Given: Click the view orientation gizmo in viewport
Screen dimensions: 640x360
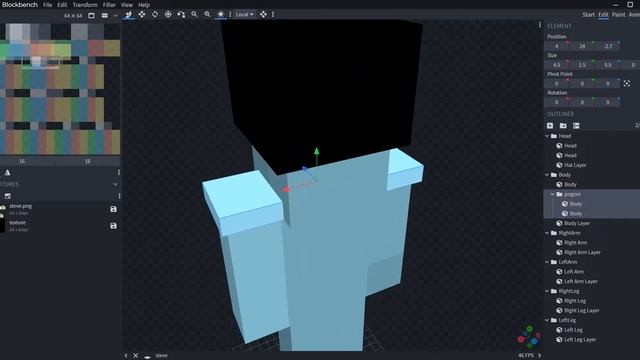Looking at the screenshot, I should click(x=529, y=337).
